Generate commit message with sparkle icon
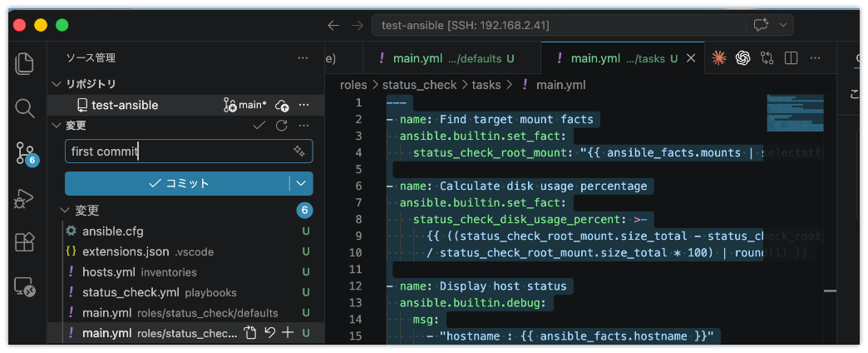This screenshot has height=353, width=868. pos(299,152)
